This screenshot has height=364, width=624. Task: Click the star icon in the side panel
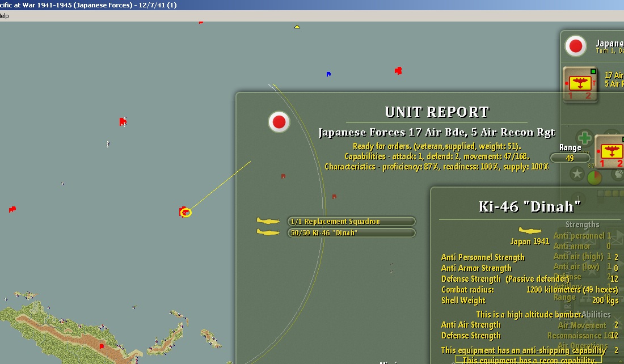coord(577,173)
